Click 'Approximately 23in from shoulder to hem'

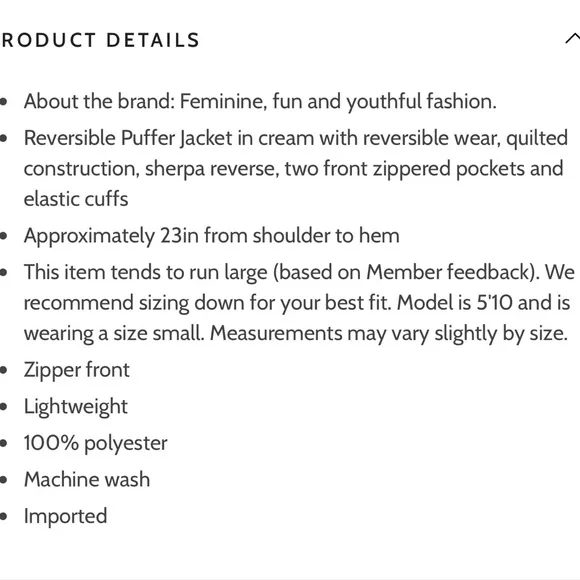click(212, 236)
